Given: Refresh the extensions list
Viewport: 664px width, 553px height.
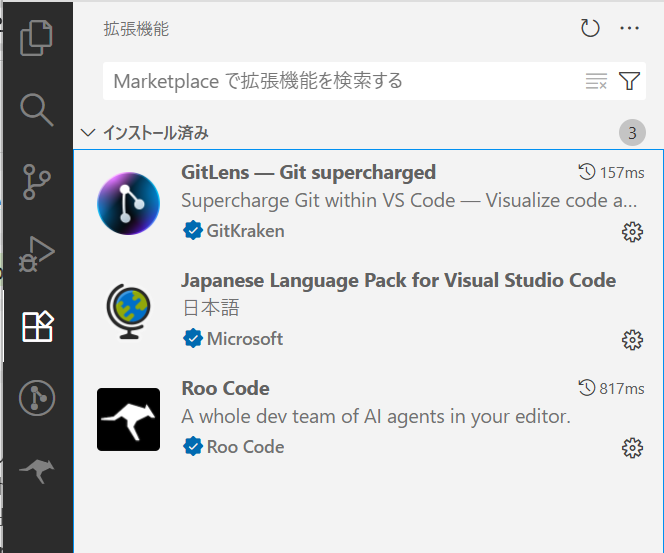Looking at the screenshot, I should point(589,28).
